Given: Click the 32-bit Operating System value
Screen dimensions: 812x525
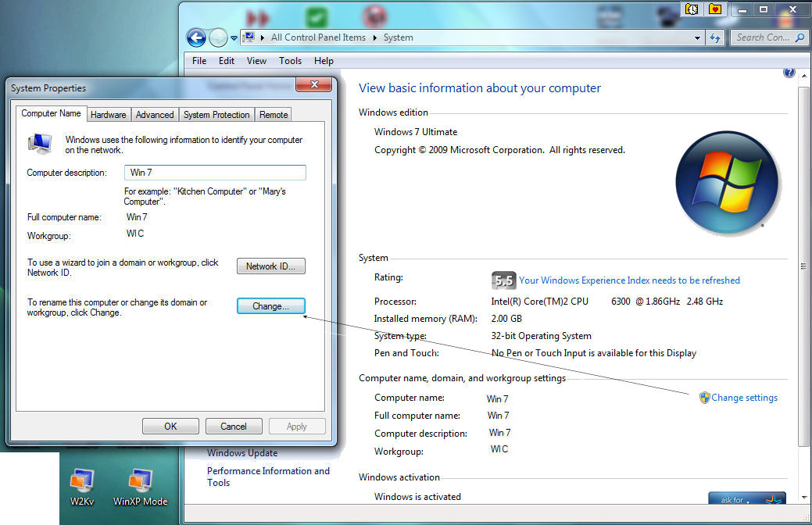Looking at the screenshot, I should point(541,336).
